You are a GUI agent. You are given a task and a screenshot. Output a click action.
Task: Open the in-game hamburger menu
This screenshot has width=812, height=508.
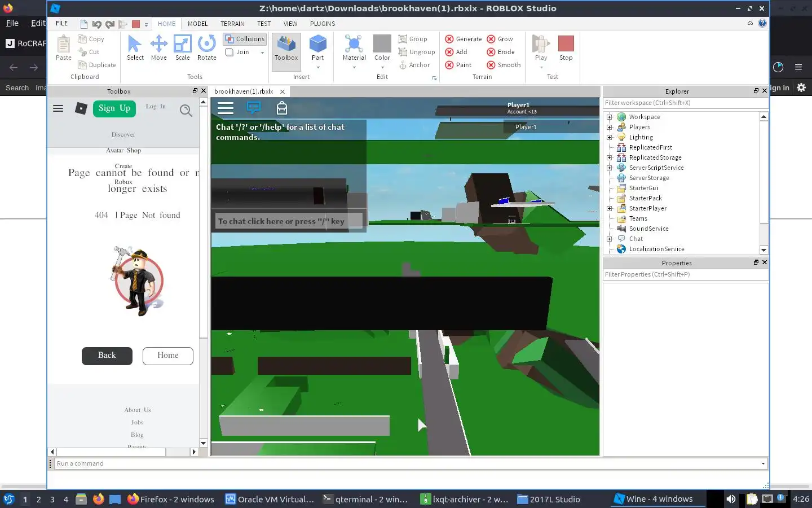click(226, 108)
